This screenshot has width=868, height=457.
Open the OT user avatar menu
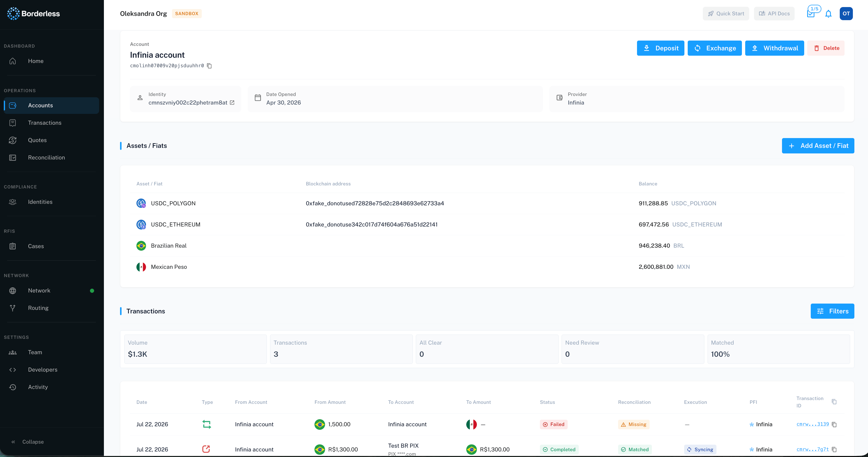(x=846, y=13)
